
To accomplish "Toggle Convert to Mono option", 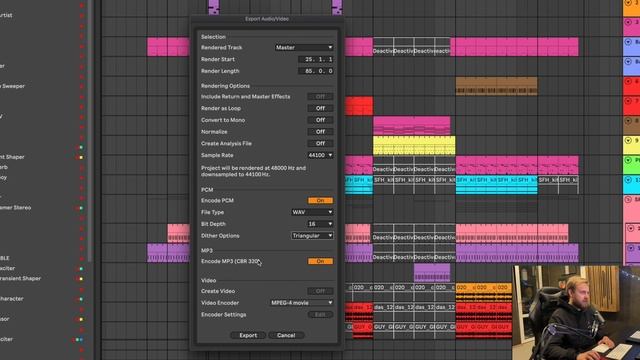I will (320, 120).
